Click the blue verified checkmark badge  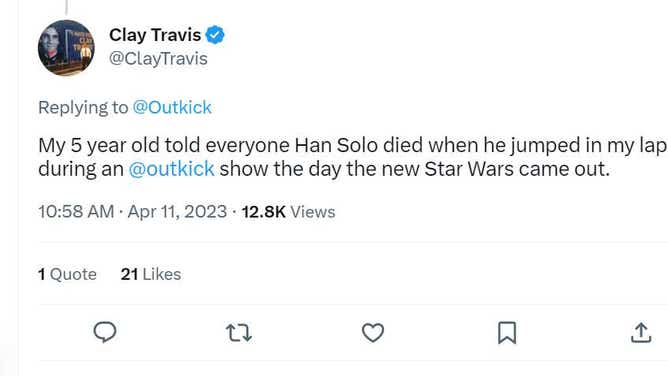pos(215,35)
